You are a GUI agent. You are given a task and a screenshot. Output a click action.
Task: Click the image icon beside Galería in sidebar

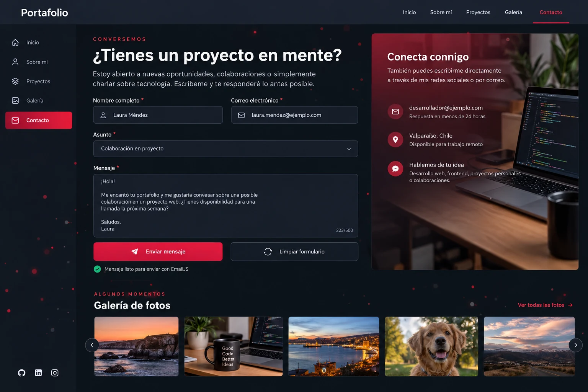click(x=15, y=101)
